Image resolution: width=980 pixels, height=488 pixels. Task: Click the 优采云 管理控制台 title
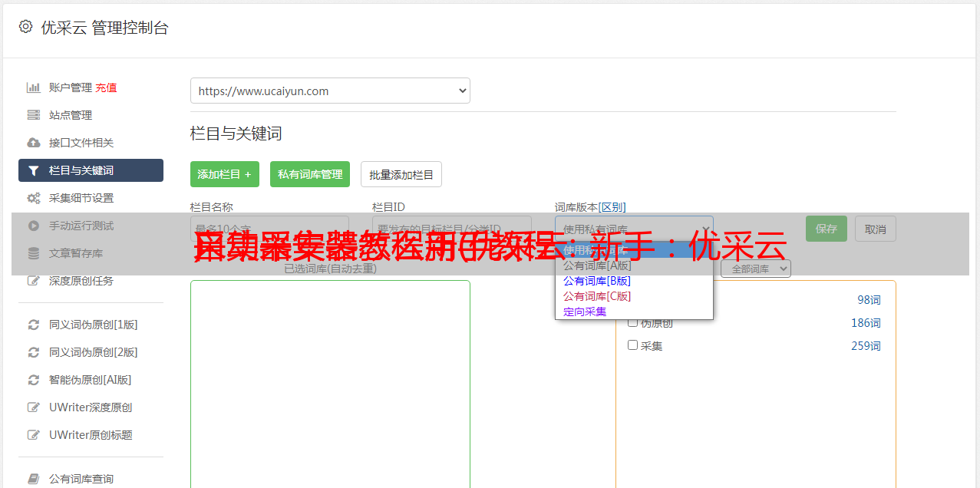pos(104,28)
